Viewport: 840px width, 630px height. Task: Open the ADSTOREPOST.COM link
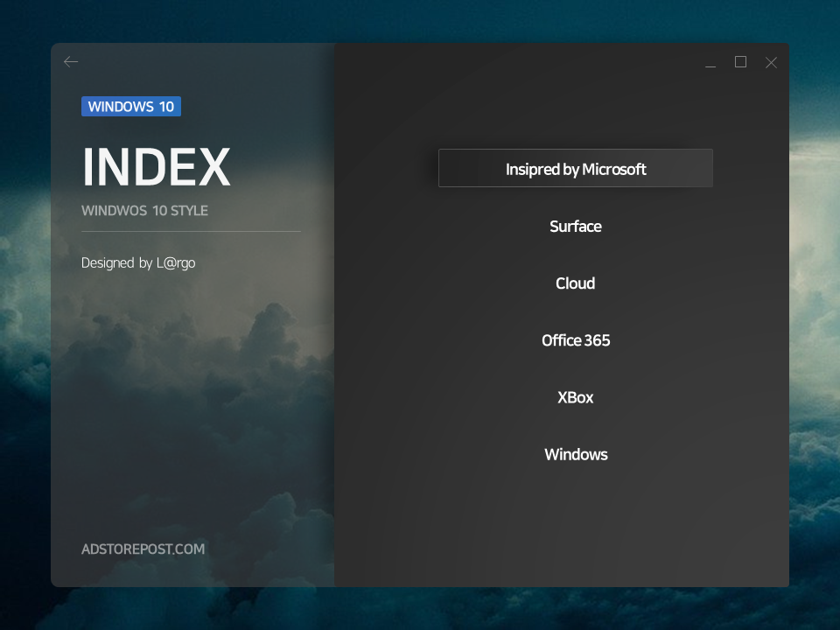(143, 549)
